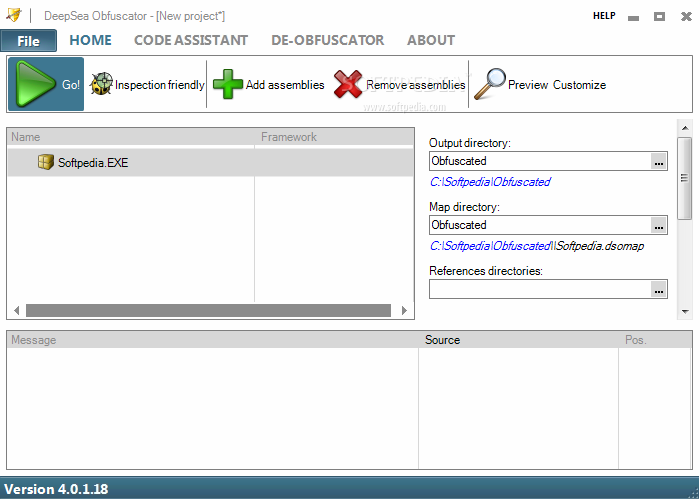
Task: Click the green plus Add assemblies icon
Action: 228,84
